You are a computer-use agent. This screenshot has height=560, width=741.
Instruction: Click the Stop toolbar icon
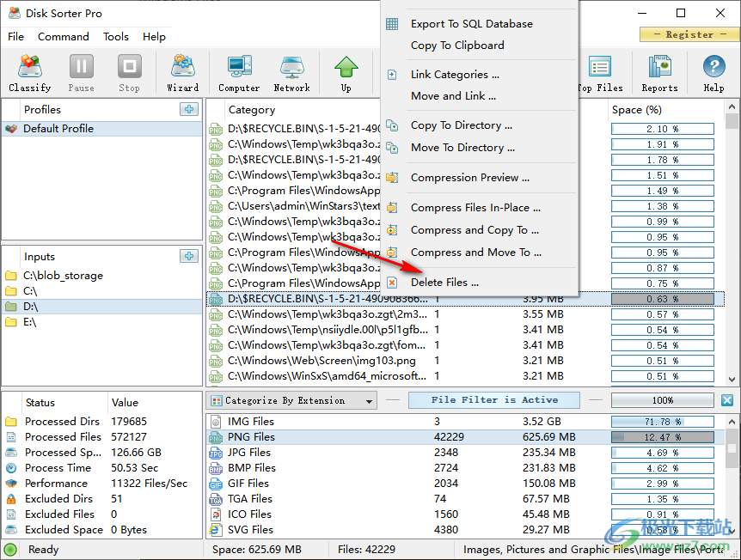pos(129,73)
